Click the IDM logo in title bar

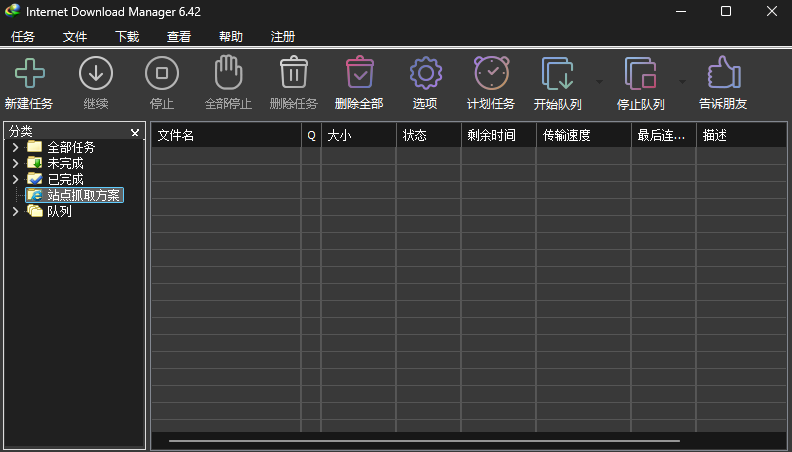click(x=12, y=11)
